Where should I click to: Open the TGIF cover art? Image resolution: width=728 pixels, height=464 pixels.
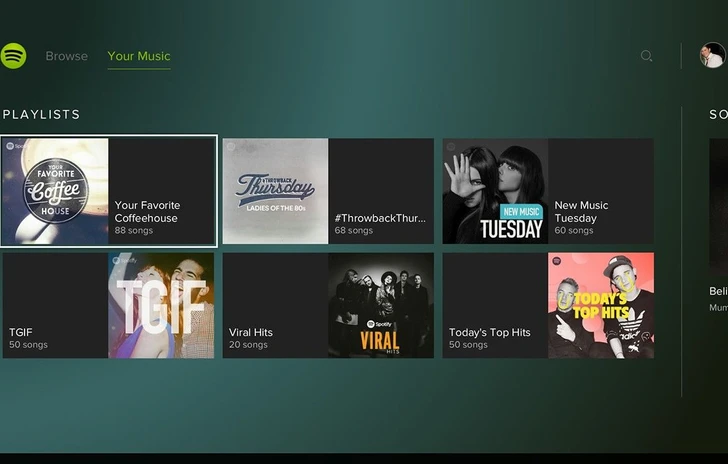tap(161, 305)
